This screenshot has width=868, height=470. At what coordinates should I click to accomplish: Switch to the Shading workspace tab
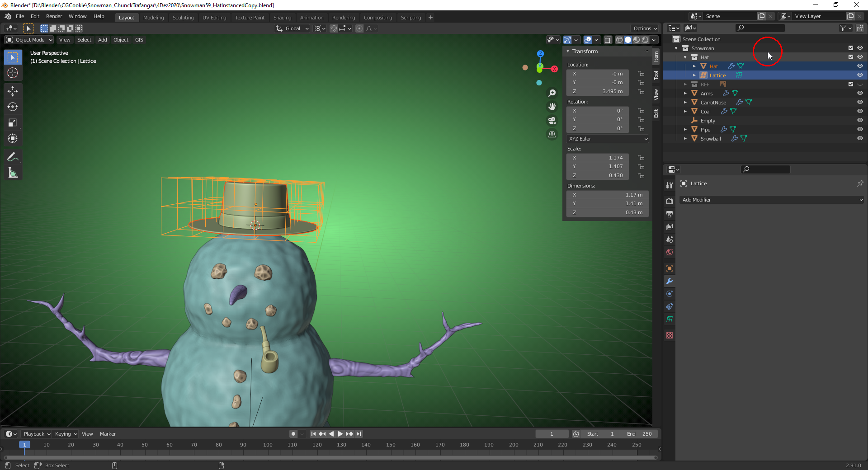(x=282, y=18)
